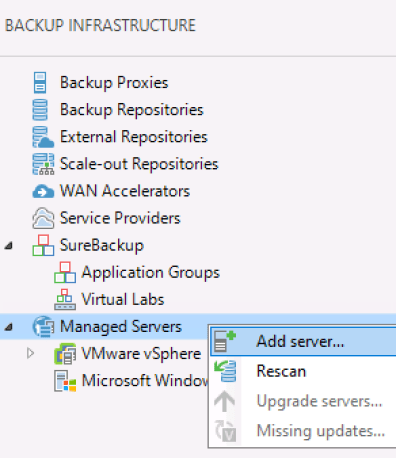Go to WAN Accelerators
Viewport: 396px width, 458px height.
coord(125,191)
